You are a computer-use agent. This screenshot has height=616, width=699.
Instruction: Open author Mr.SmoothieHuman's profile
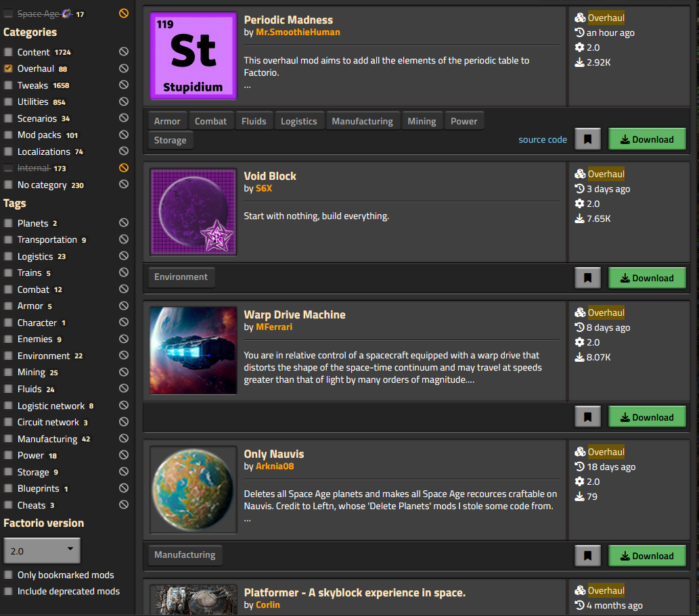coord(298,32)
